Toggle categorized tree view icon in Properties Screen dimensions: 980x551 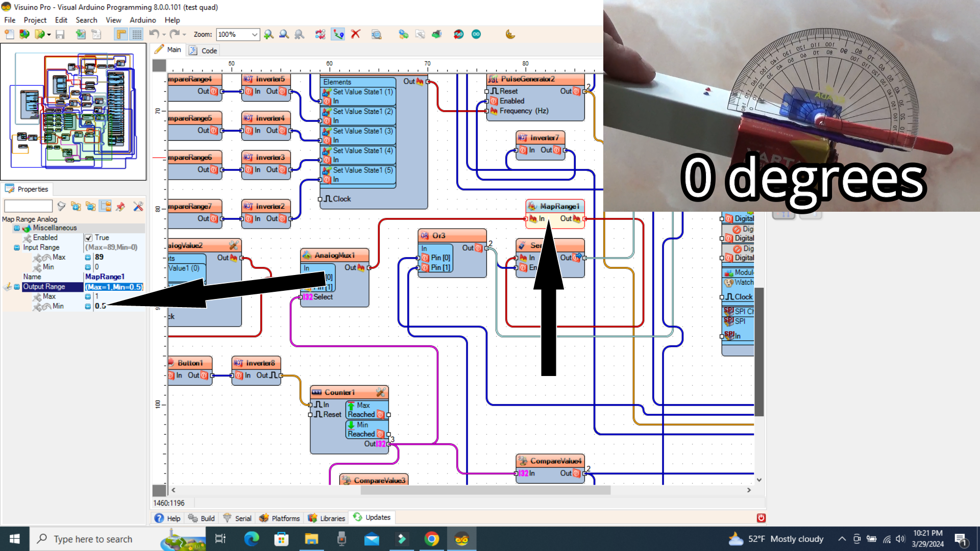[106, 206]
